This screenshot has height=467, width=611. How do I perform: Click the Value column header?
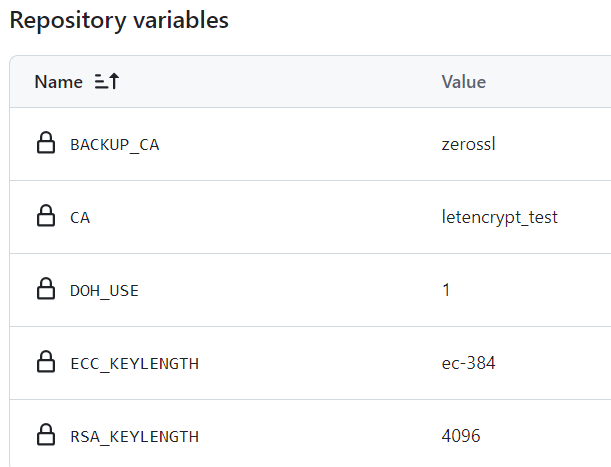464,82
